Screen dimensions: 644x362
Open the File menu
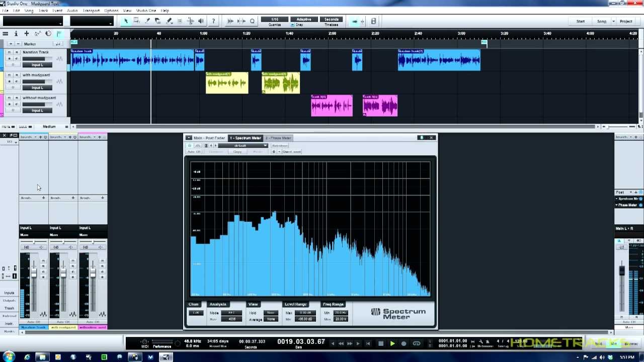coord(5,11)
